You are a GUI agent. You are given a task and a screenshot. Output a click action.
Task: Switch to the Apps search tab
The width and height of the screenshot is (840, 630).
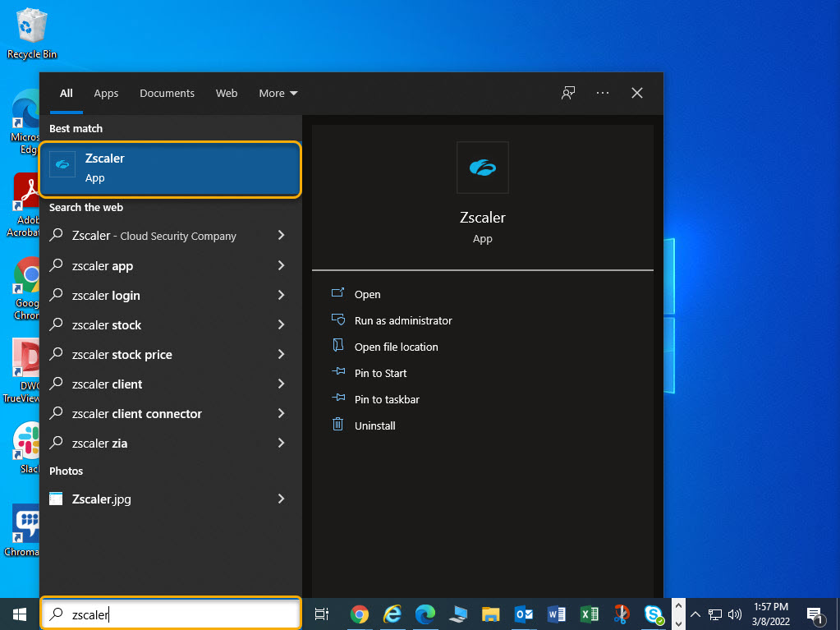click(x=106, y=93)
